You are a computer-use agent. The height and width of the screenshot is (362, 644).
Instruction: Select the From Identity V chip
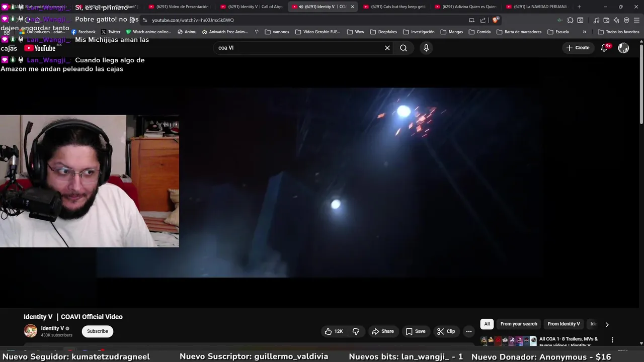click(563, 324)
